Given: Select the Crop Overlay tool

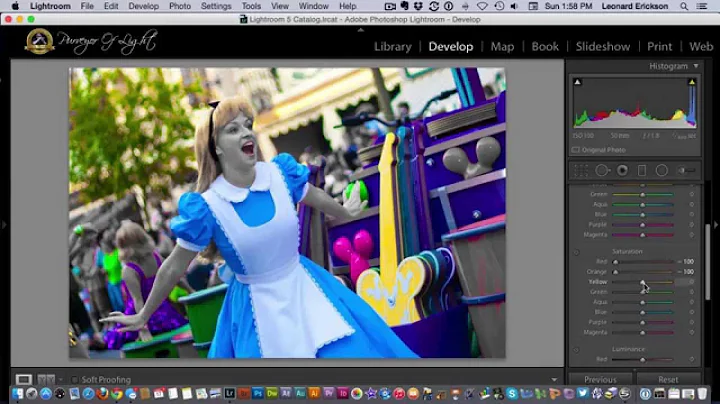Looking at the screenshot, I should 581,170.
